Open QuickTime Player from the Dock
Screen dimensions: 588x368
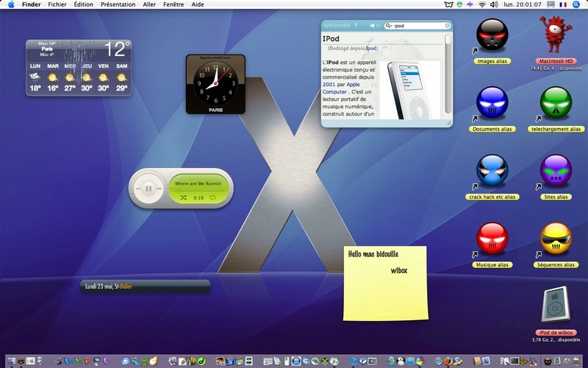click(354, 361)
